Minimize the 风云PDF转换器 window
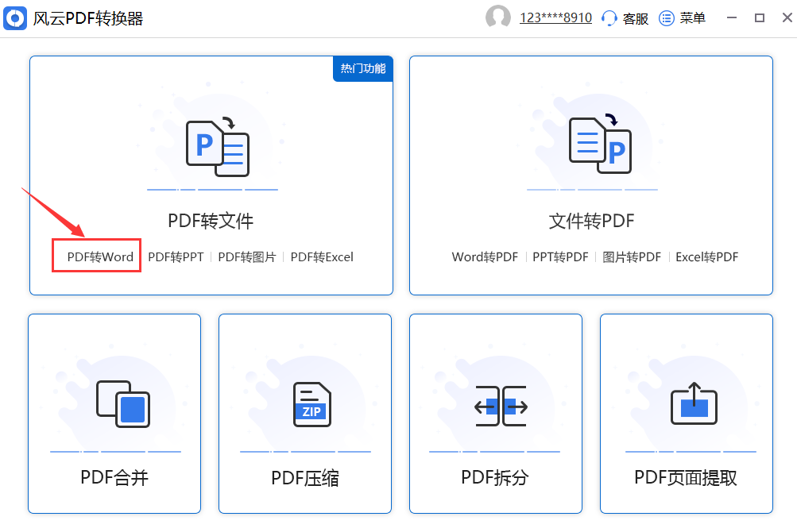This screenshot has height=532, width=797. pyautogui.click(x=732, y=17)
